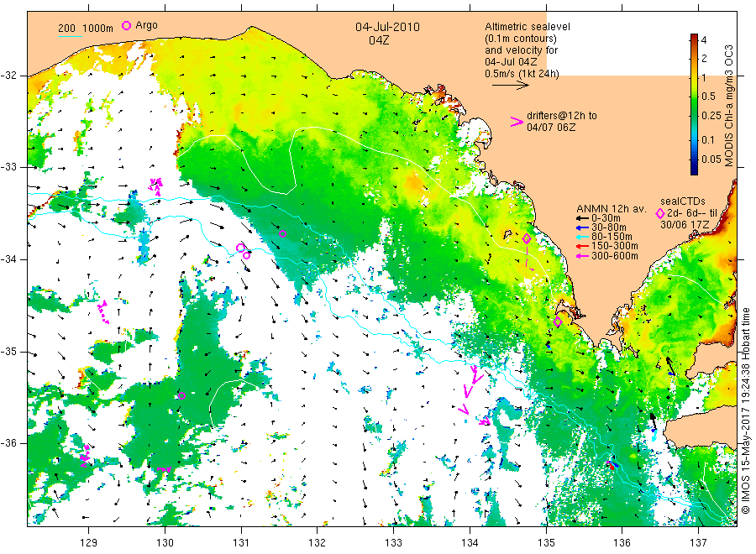Screen dimensions: 756x554
Task: Click the '0.5m/s (1kt 24h)' scale text
Action: pyautogui.click(x=522, y=74)
